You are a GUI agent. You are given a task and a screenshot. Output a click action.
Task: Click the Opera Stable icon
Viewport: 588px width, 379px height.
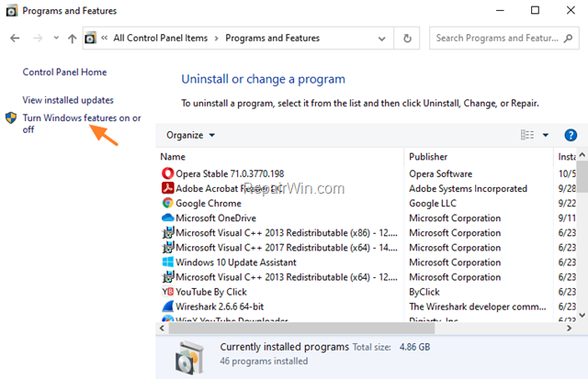pyautogui.click(x=167, y=173)
